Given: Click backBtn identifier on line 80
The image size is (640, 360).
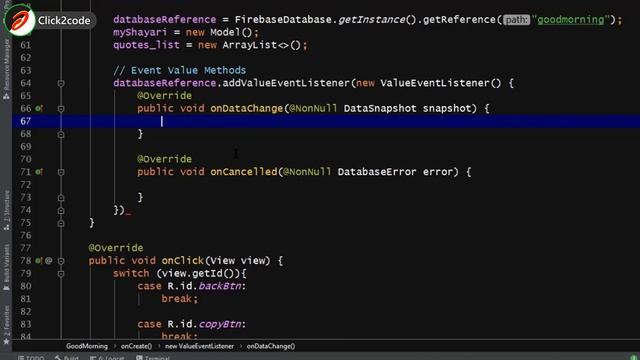Looking at the screenshot, I should 220,286.
